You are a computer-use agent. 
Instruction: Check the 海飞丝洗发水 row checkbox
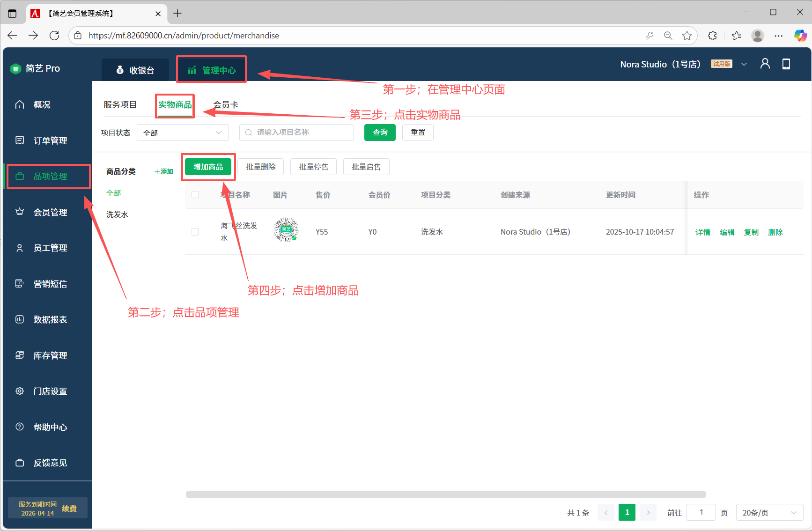click(x=195, y=232)
